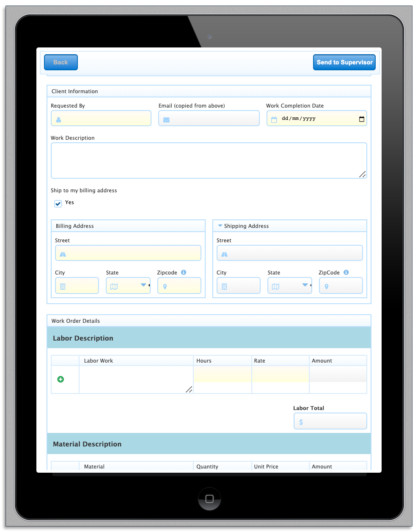Click the Labor Total field

pyautogui.click(x=330, y=421)
